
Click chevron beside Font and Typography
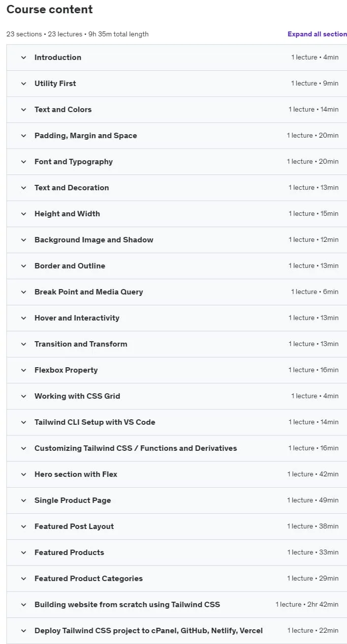(23, 162)
